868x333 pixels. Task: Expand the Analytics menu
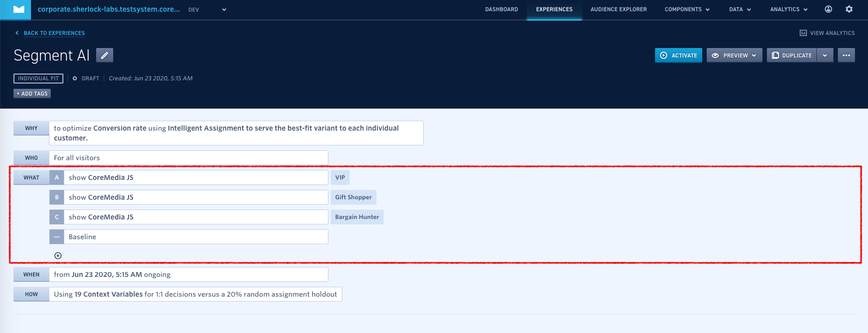click(x=789, y=9)
